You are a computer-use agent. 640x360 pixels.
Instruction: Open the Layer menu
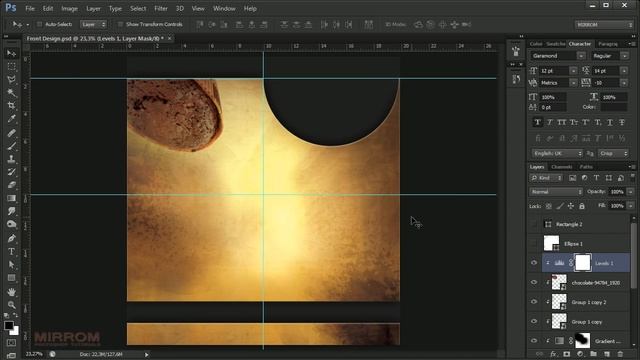point(93,8)
